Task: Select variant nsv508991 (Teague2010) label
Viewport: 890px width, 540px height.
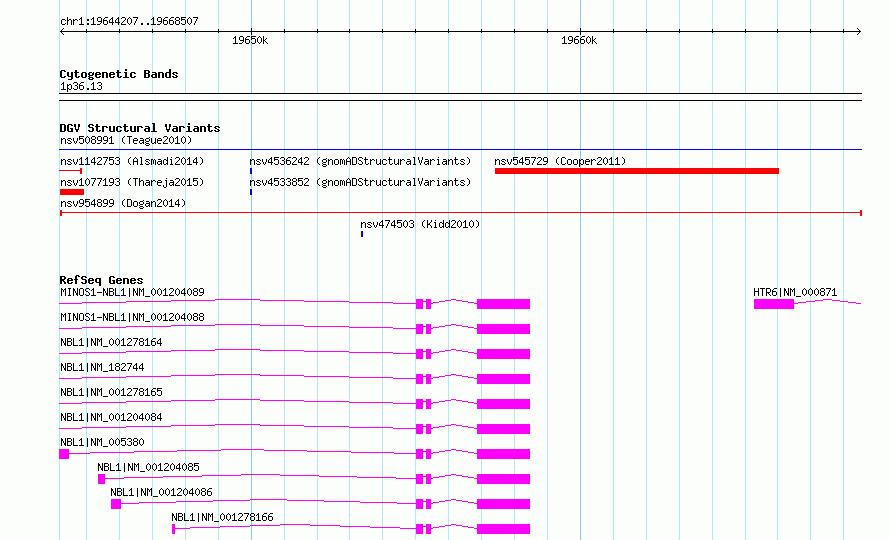Action: 126,140
